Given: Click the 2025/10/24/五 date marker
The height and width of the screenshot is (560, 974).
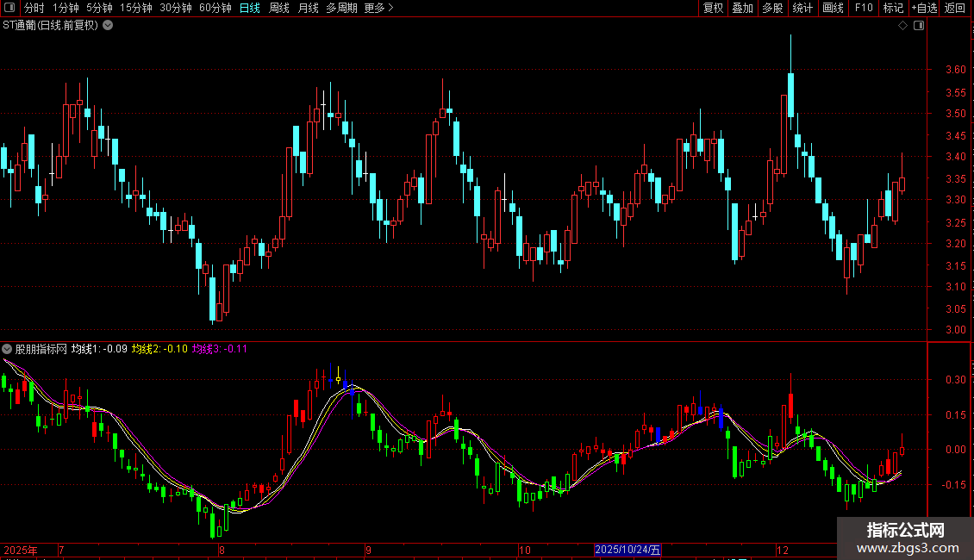Looking at the screenshot, I should point(627,550).
